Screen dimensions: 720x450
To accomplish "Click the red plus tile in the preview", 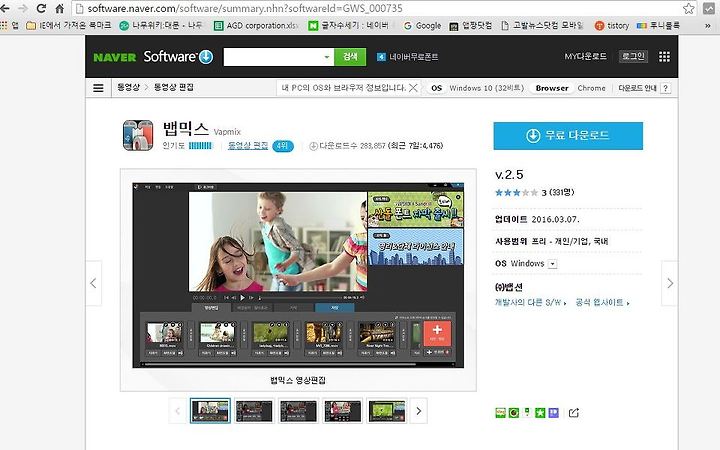I will coord(437,333).
